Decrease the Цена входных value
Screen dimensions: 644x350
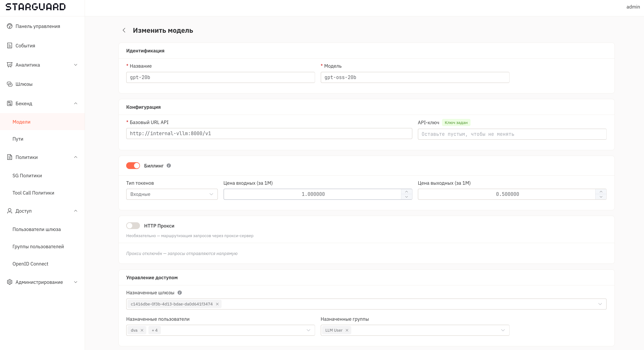[406, 197]
